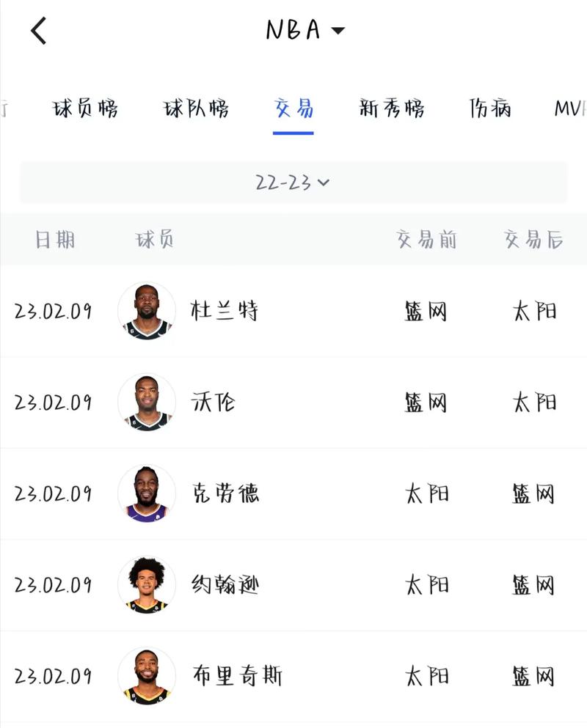
Task: Tap 克劳德's player avatar
Action: point(147,493)
